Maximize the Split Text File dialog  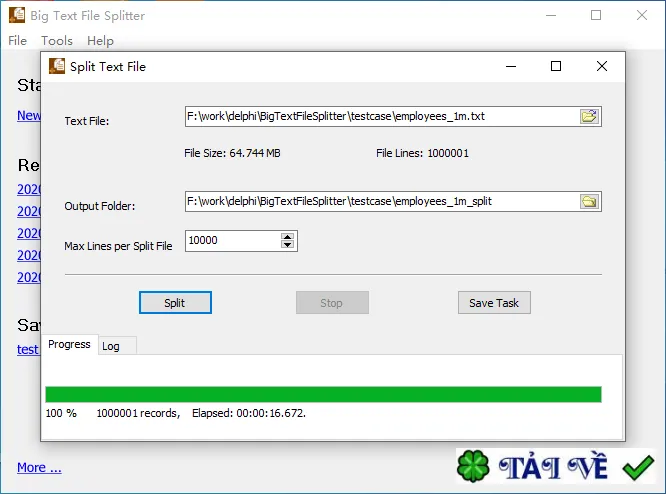point(556,66)
